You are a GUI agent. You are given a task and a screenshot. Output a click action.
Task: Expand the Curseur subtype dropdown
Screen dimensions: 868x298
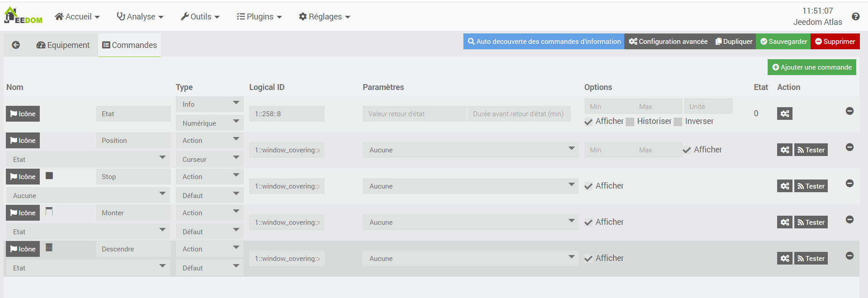coord(209,159)
